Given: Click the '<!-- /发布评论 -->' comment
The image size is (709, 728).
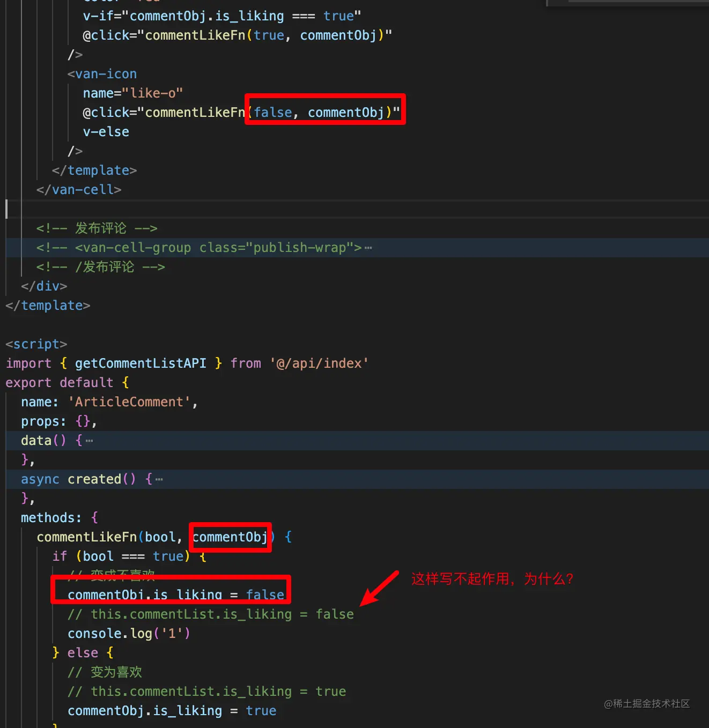Looking at the screenshot, I should [x=101, y=267].
